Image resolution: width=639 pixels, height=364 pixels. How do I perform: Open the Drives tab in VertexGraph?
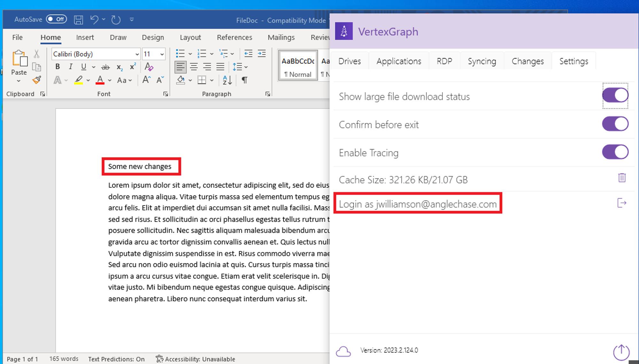pos(350,61)
